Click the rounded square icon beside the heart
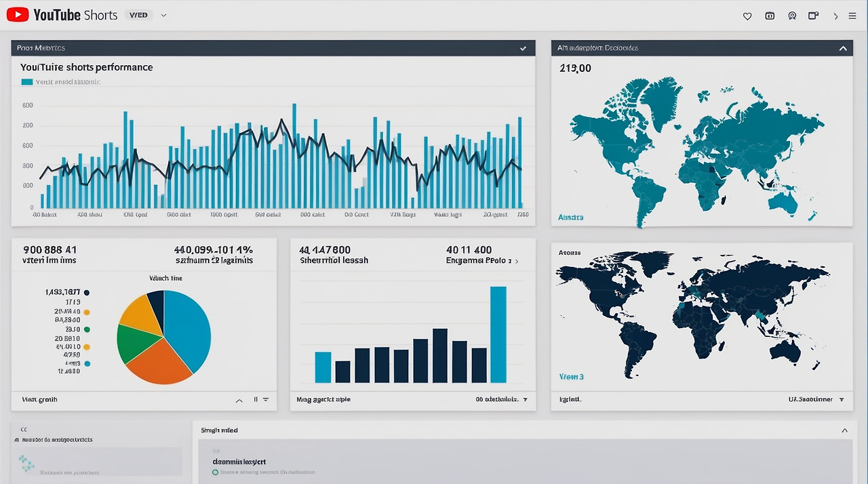This screenshot has width=868, height=484. [x=770, y=16]
